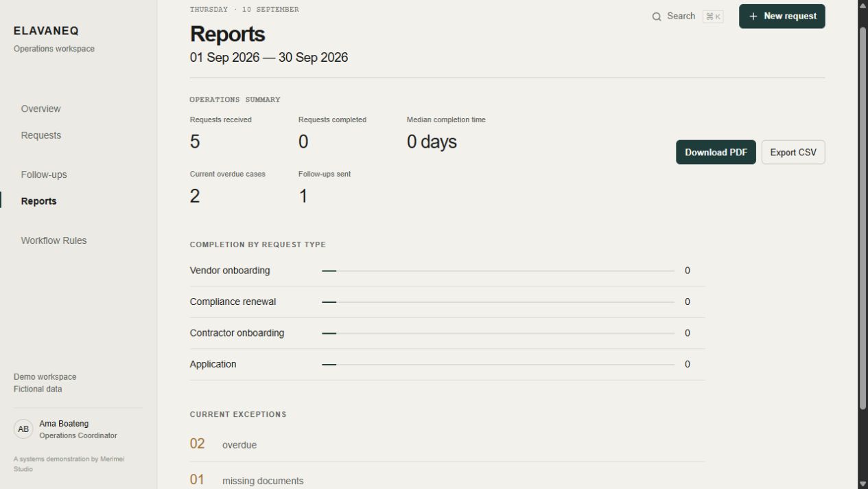Click Demo workspace label
The height and width of the screenshot is (489, 868).
(x=45, y=377)
